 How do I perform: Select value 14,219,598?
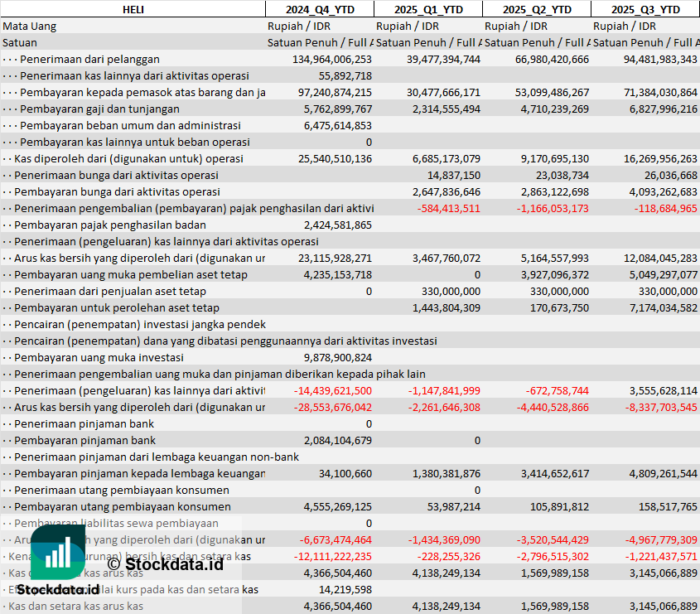pos(345,589)
